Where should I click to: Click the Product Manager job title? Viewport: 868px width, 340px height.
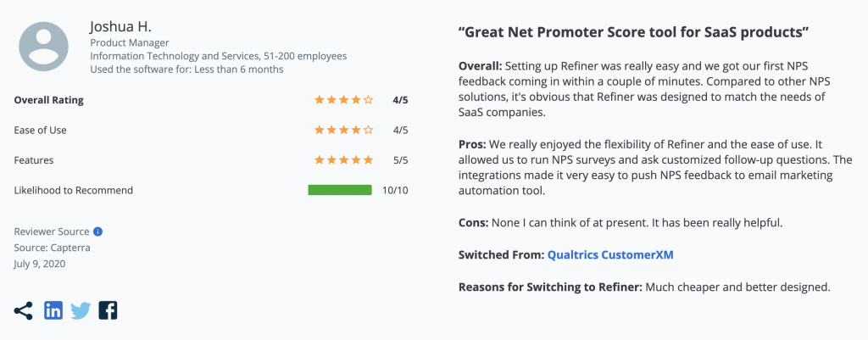click(x=130, y=42)
